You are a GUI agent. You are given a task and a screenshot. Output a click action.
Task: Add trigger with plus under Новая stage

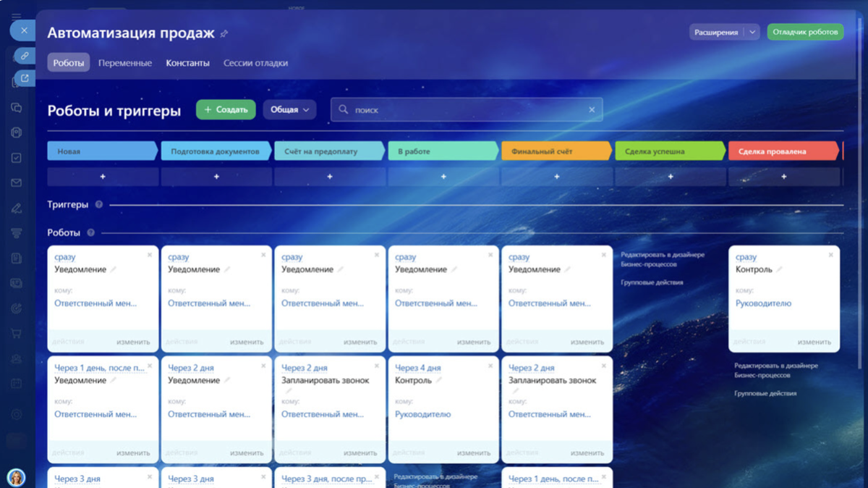(x=103, y=177)
